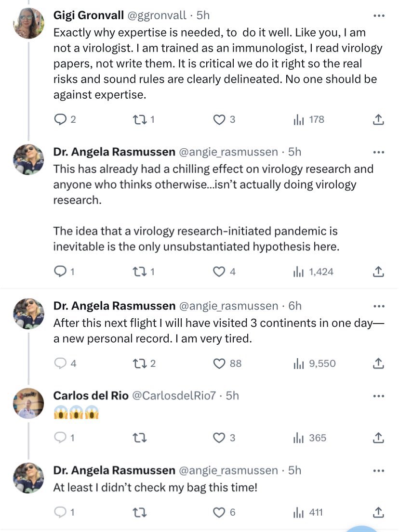The height and width of the screenshot is (532, 399).
Task: Retweet the three continents in one day tweet
Action: [140, 363]
